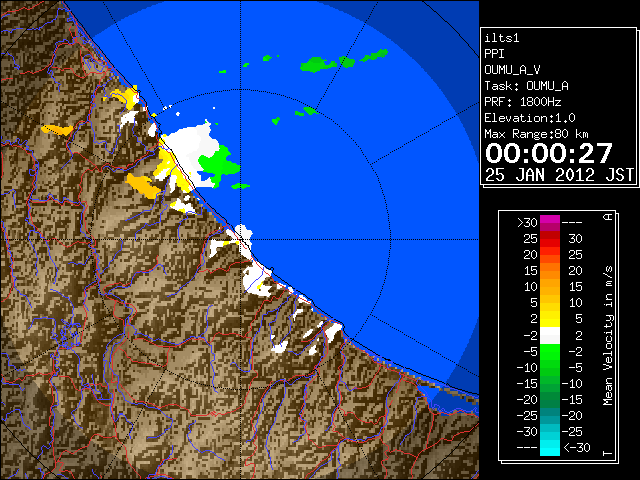Click the 'Elevation:1.0' line
Image resolution: width=640 pixels, height=480 pixels.
530,118
